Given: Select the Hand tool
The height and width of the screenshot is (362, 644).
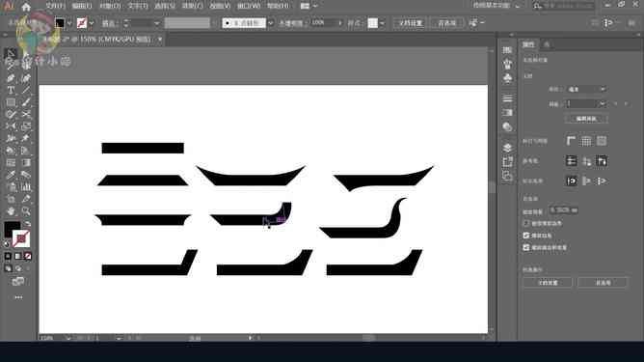Looking at the screenshot, I should tap(11, 211).
